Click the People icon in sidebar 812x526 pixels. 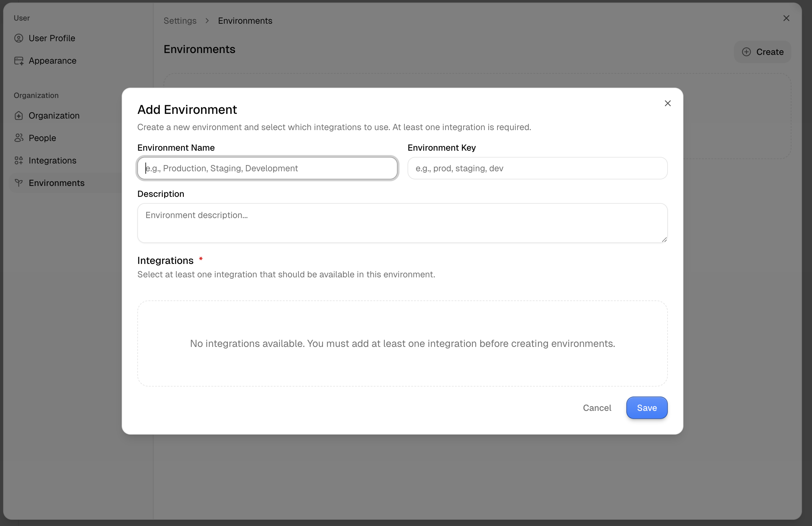[x=19, y=138]
